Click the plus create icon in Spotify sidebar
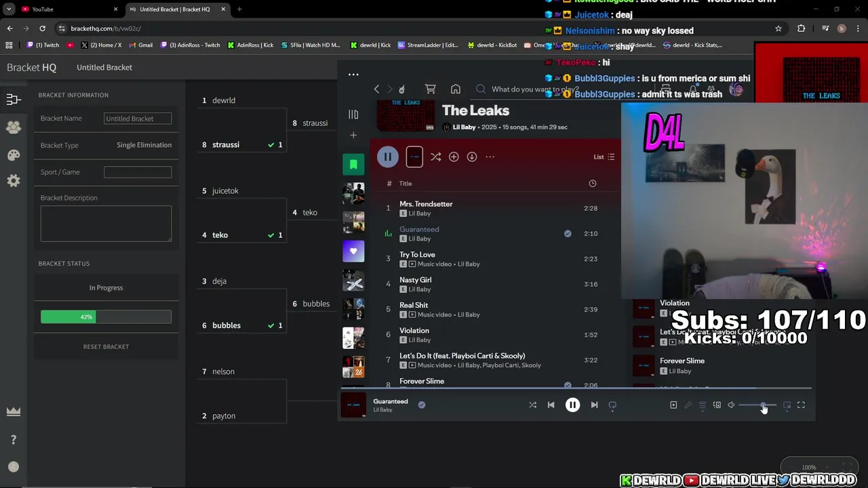 [x=353, y=135]
